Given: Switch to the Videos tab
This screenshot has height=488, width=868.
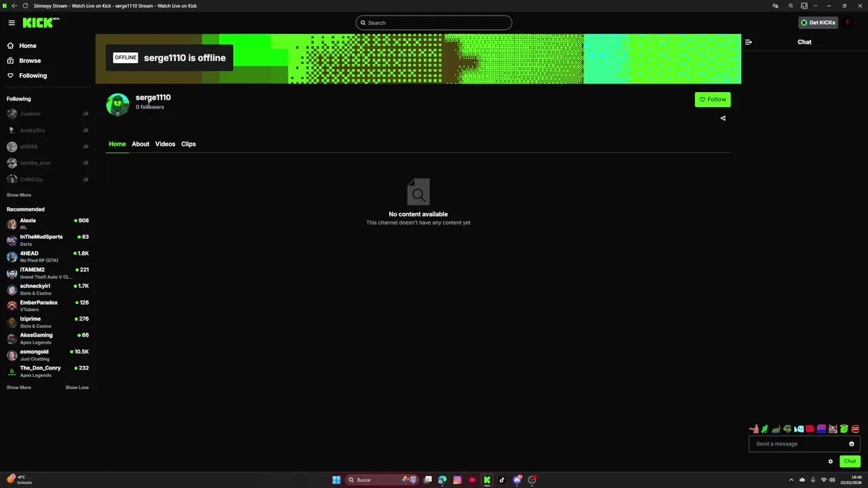Looking at the screenshot, I should (165, 144).
